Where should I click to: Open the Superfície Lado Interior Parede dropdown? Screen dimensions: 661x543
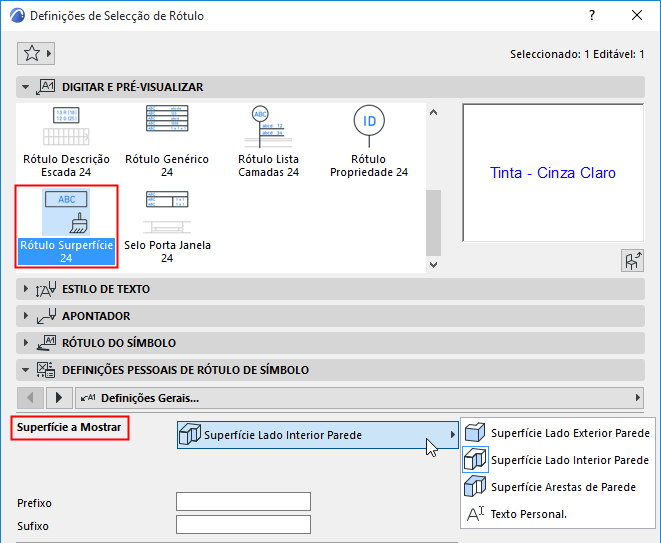coord(317,435)
